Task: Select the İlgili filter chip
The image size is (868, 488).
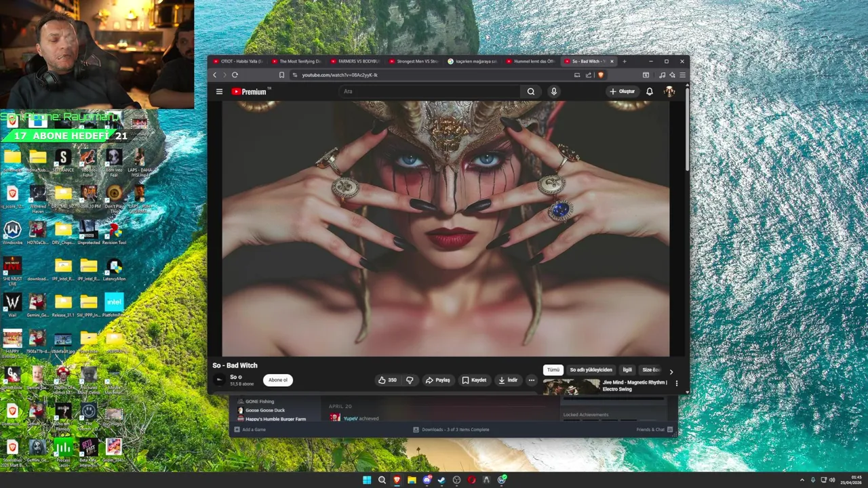Action: [x=627, y=370]
